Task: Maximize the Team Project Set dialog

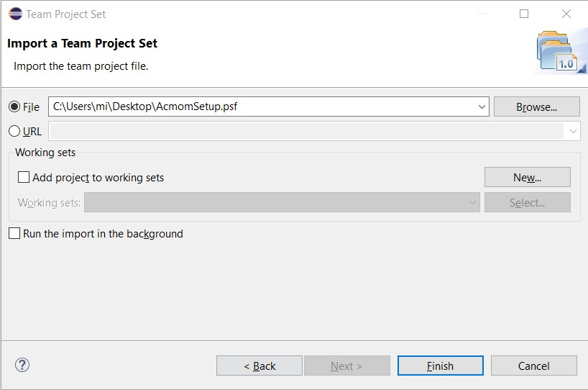Action: 524,14
